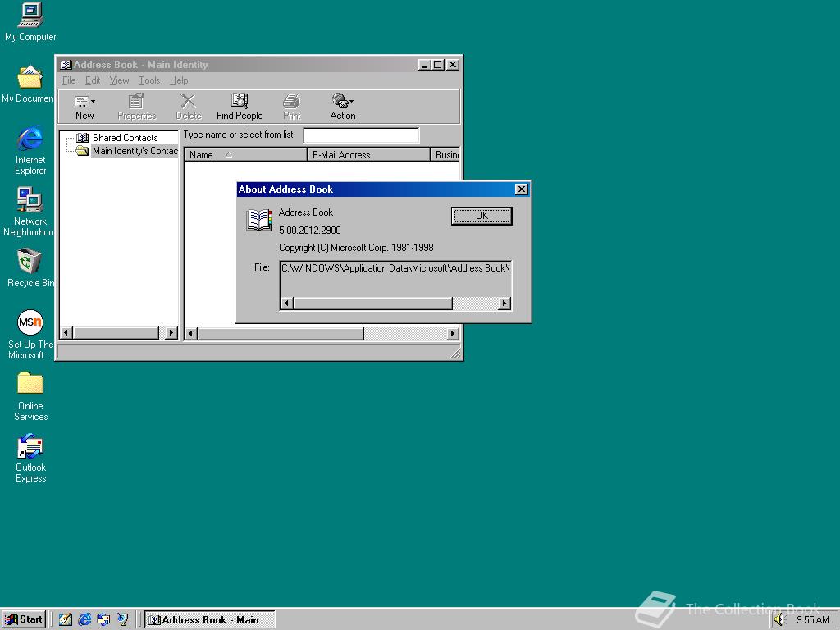Image resolution: width=840 pixels, height=630 pixels.
Task: Click contact list right scroll arrow
Action: coord(453,333)
